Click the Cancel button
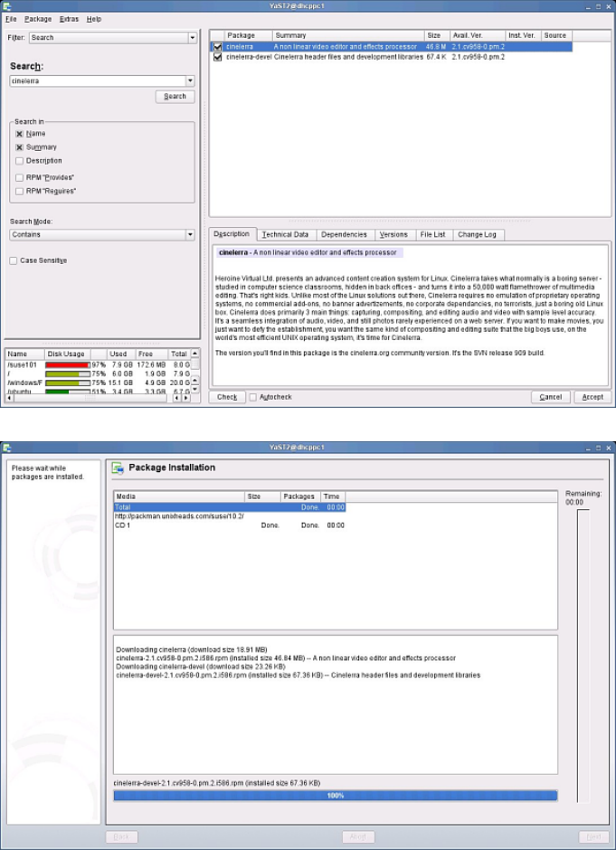This screenshot has width=616, height=850. point(550,397)
